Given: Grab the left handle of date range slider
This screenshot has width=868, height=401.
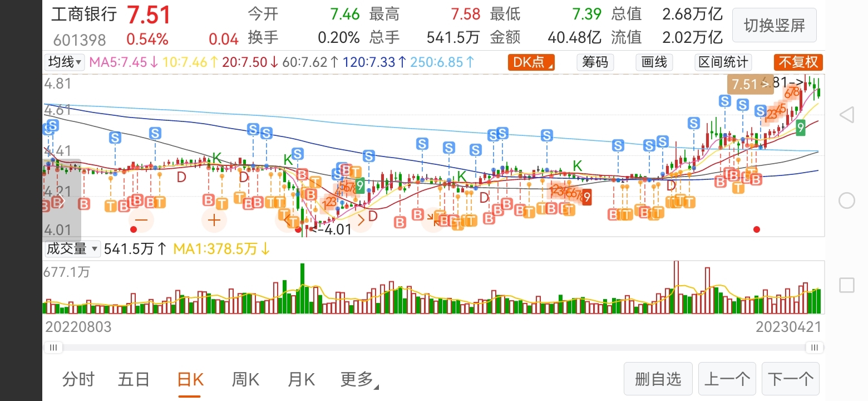Looking at the screenshot, I should 53,348.
